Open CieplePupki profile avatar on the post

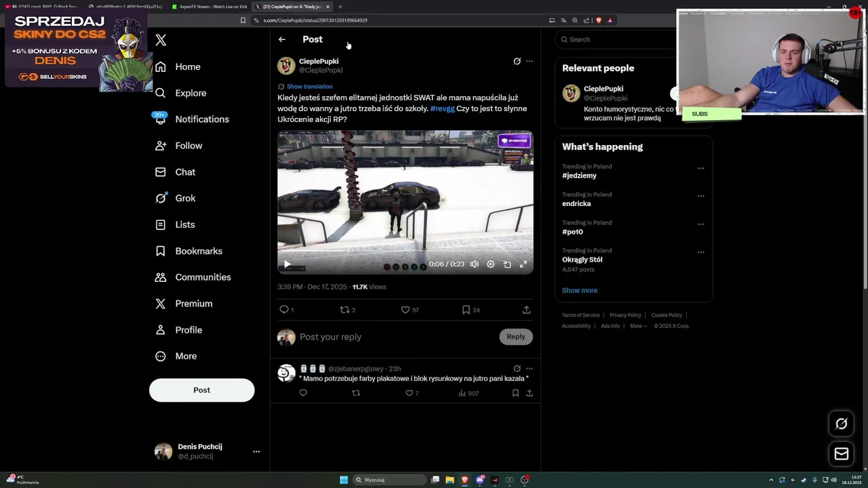coord(286,65)
